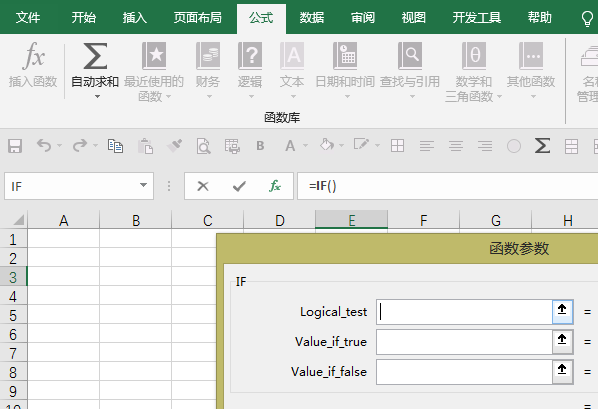This screenshot has width=598, height=409.
Task: Switch to the Home (开始) tab
Action: [x=84, y=18]
